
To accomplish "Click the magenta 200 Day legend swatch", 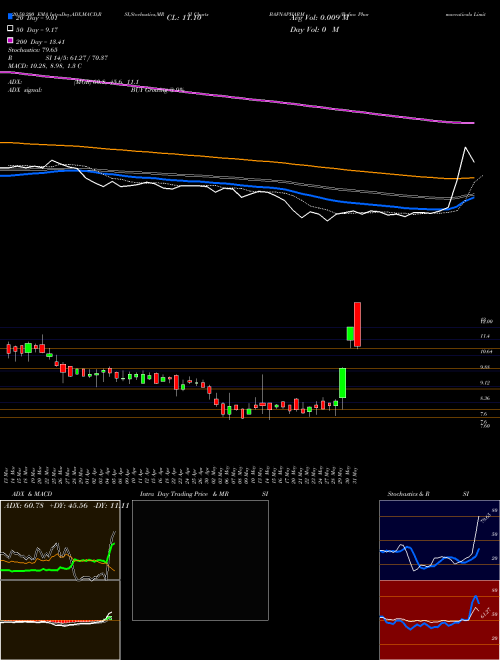I will [x=11, y=41].
